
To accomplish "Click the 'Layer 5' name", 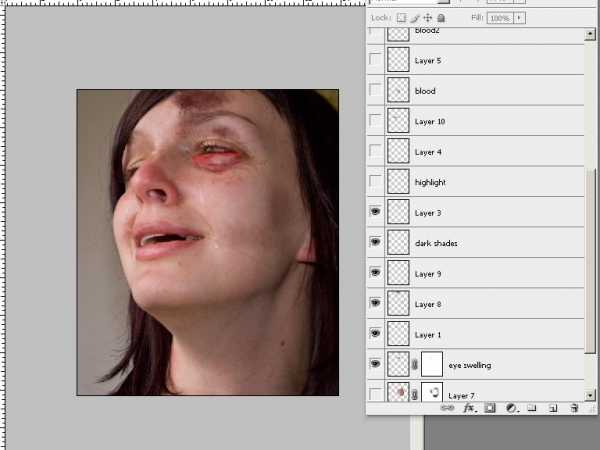I will tap(428, 61).
